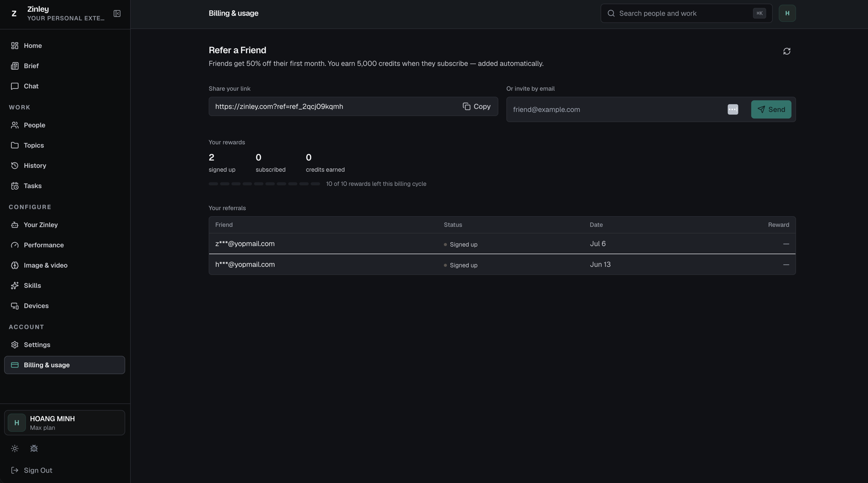Open the People section

click(x=65, y=125)
